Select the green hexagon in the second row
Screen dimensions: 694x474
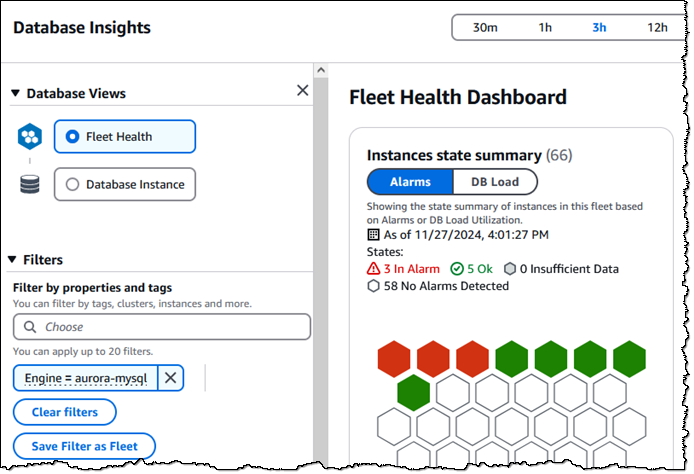tap(413, 393)
